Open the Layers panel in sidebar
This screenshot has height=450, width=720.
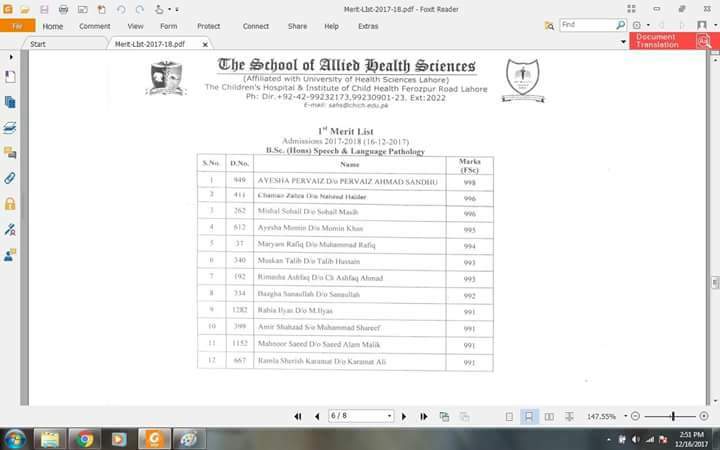tap(10, 128)
